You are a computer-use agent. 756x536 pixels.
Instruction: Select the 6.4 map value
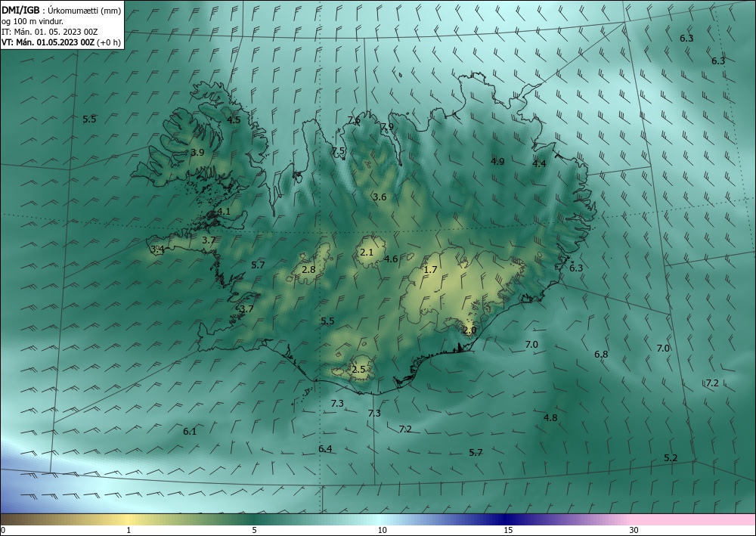pyautogui.click(x=325, y=449)
